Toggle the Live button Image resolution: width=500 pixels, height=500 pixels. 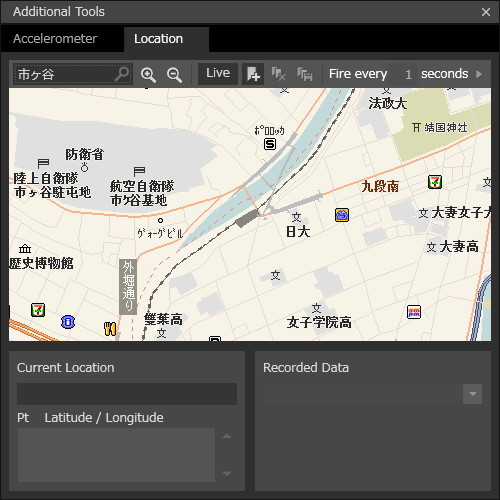point(218,73)
